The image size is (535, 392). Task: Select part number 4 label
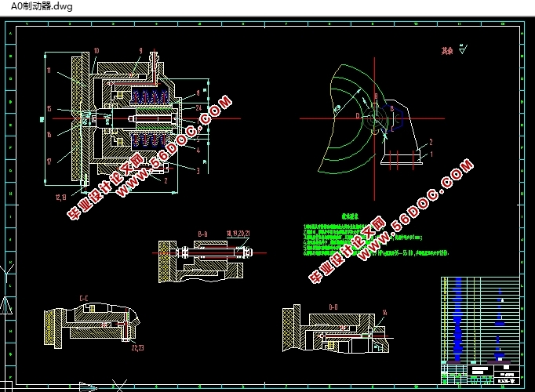[x=198, y=150]
